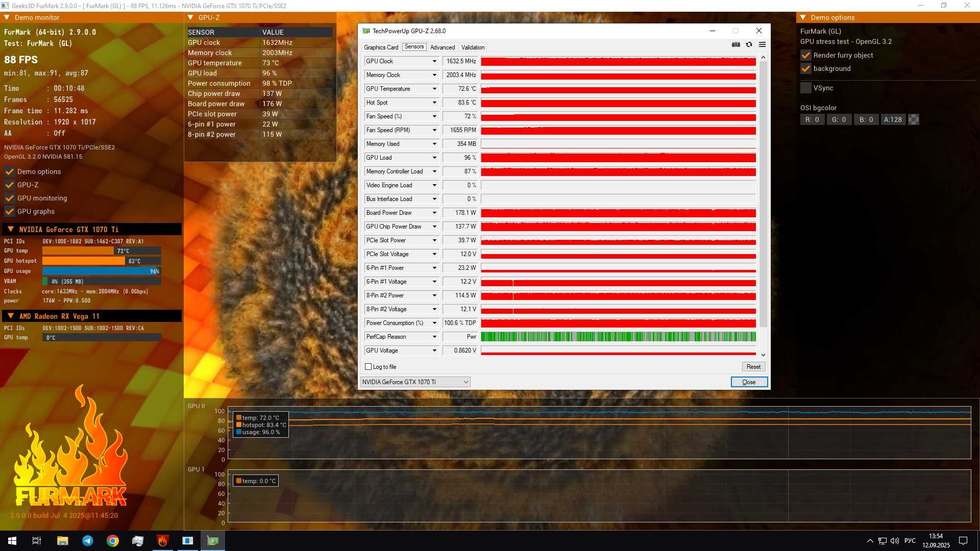This screenshot has width=980, height=551.
Task: Enable Log to file checkbox
Action: [x=368, y=367]
